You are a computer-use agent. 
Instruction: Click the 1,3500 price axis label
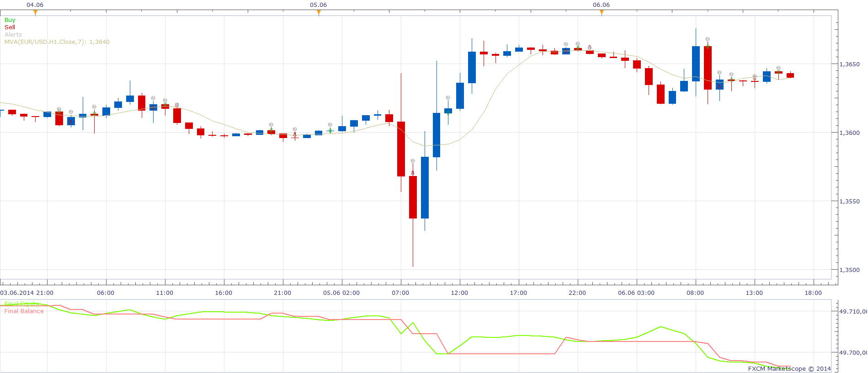(849, 270)
